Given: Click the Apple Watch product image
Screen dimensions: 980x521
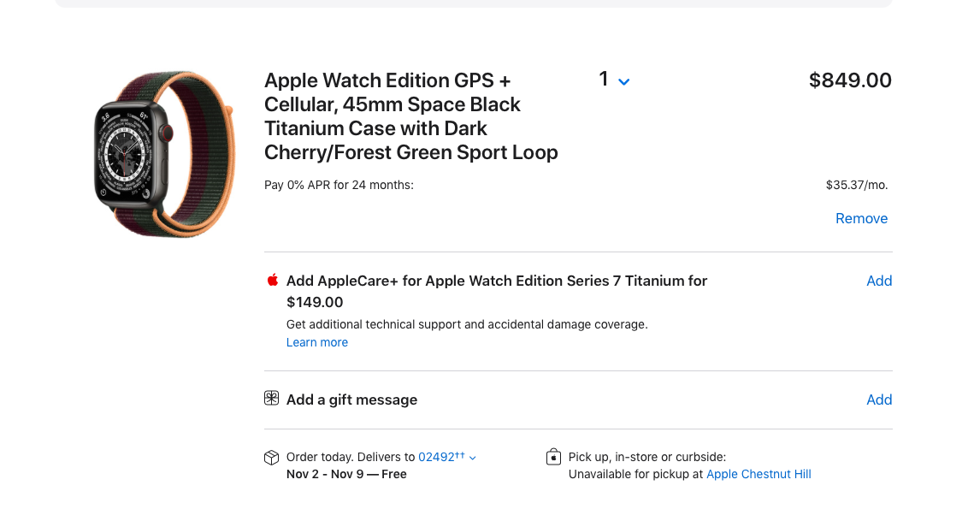Looking at the screenshot, I should (x=162, y=154).
